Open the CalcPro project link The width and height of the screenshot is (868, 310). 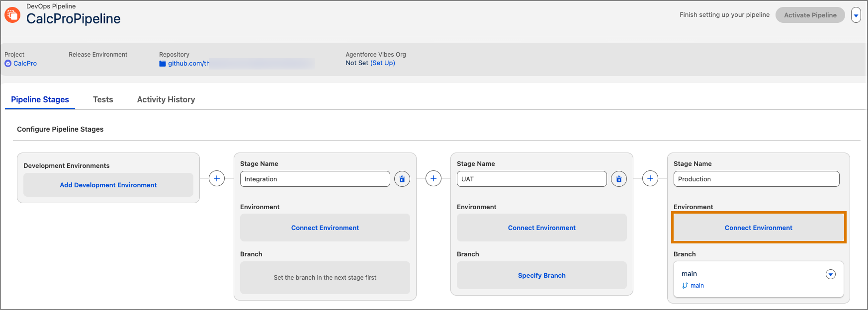pos(25,64)
